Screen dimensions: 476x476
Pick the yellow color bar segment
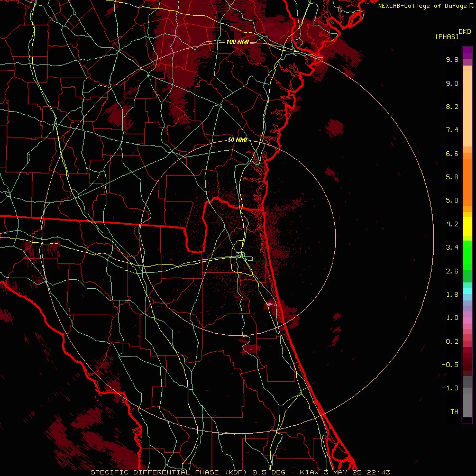pyautogui.click(x=467, y=226)
